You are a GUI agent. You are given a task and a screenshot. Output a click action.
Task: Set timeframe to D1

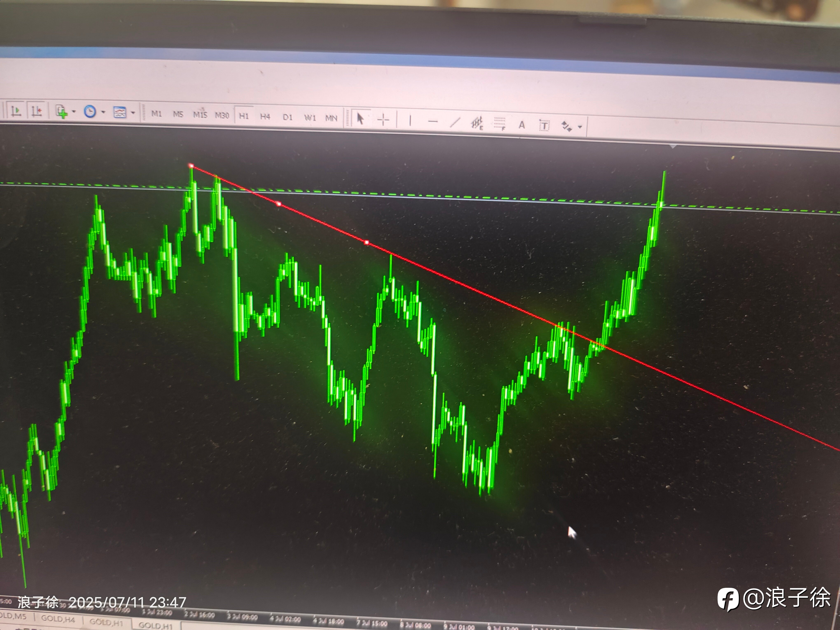pos(287,117)
